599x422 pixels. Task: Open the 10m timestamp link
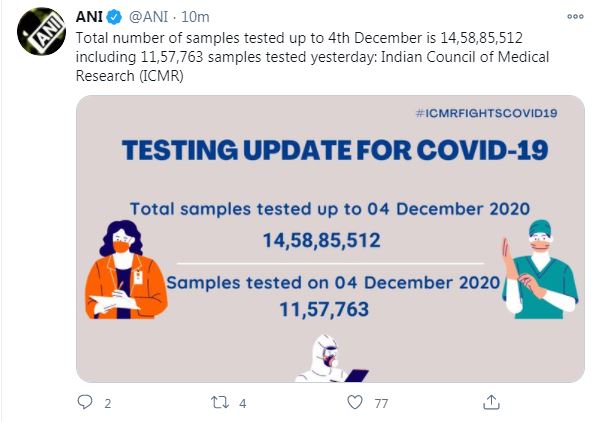click(x=195, y=17)
